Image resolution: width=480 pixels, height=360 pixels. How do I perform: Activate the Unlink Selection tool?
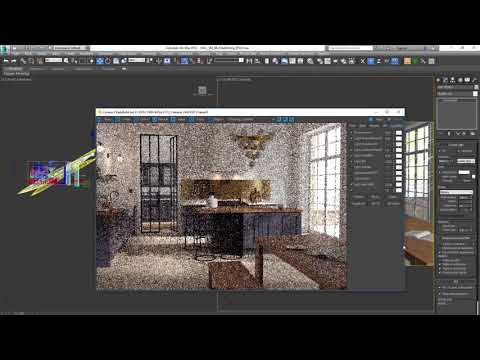(31, 61)
